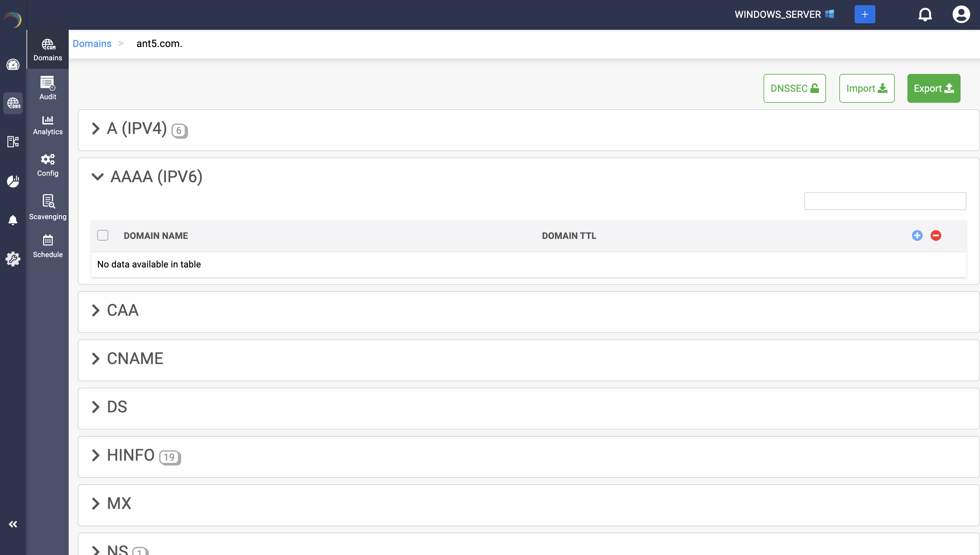Open the Audit menu item
Screen dimensions: 980x555
[48, 88]
